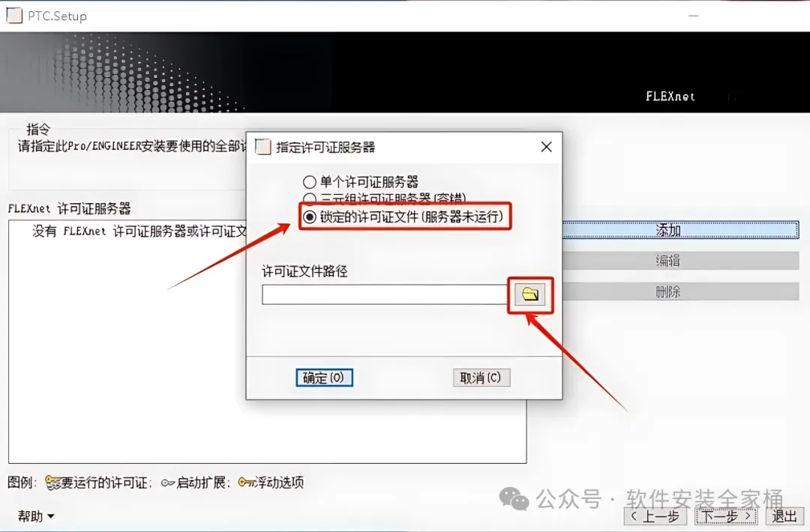Open the folder browse icon for license path
This screenshot has width=810, height=532.
[530, 294]
